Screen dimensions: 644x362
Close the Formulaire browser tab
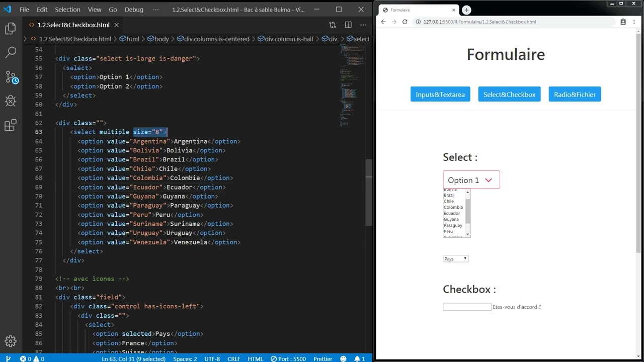click(454, 10)
